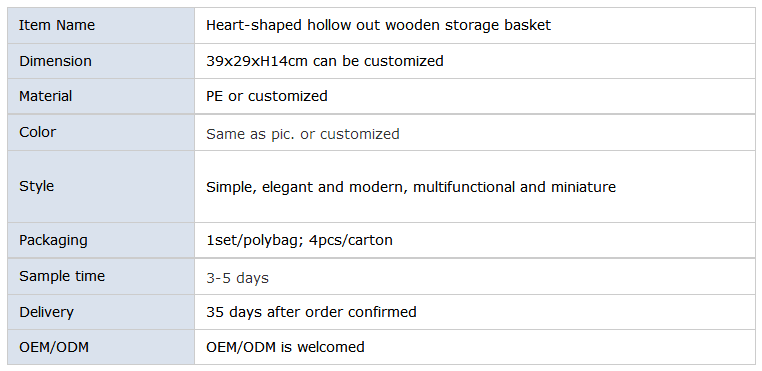Click the Material label cell
Image resolution: width=762 pixels, height=371 pixels.
(101, 96)
